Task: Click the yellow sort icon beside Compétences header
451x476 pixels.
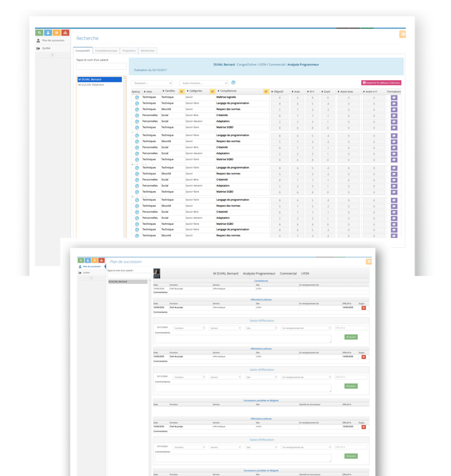Action: 266,92
